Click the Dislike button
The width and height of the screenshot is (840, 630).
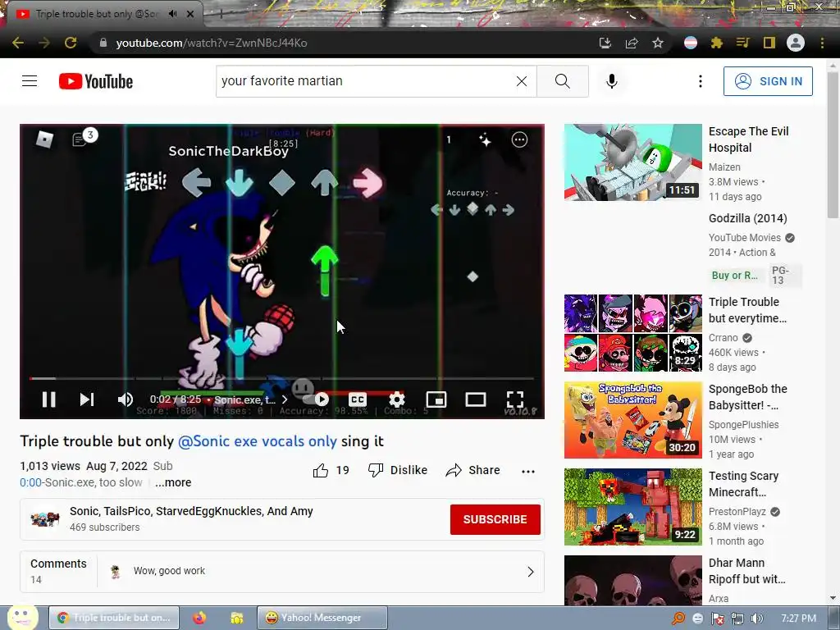point(398,470)
